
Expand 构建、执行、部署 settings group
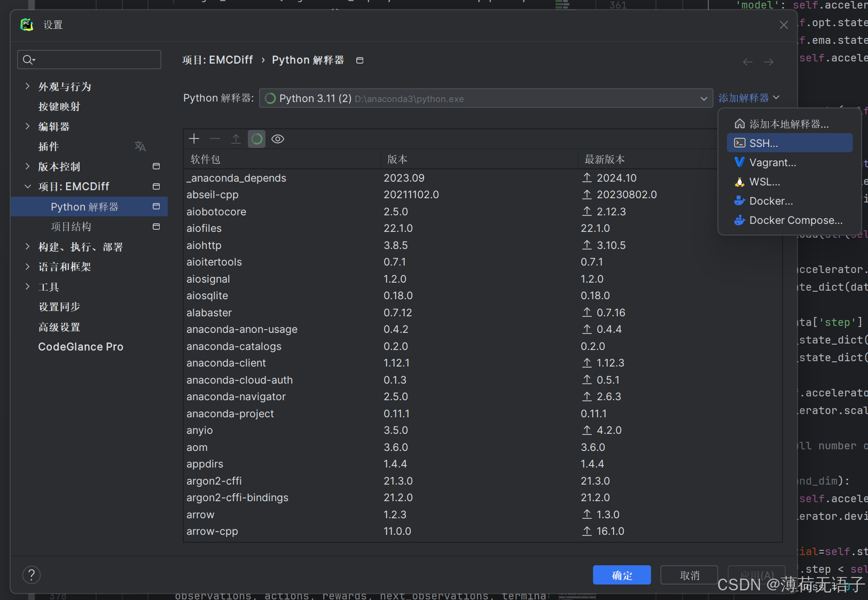(27, 246)
